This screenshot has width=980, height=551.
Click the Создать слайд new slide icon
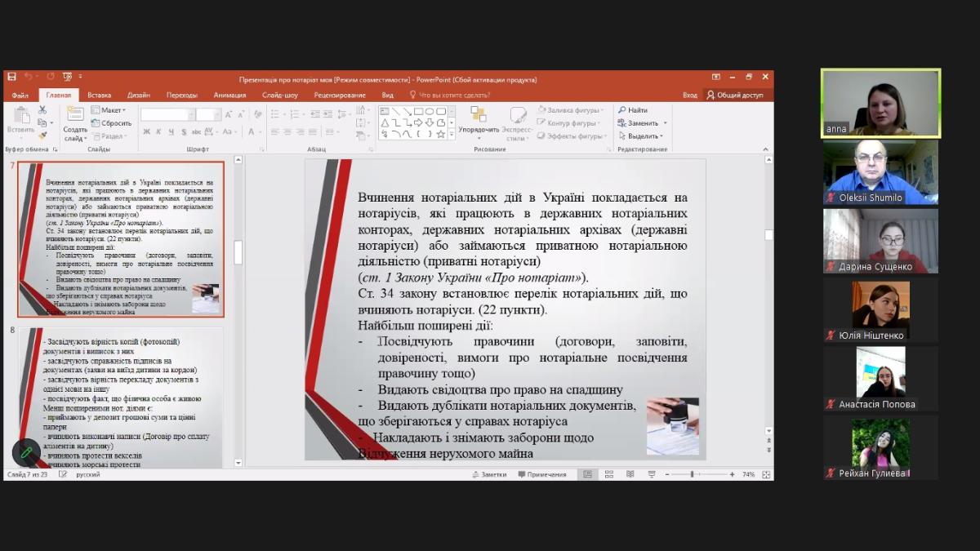click(75, 115)
